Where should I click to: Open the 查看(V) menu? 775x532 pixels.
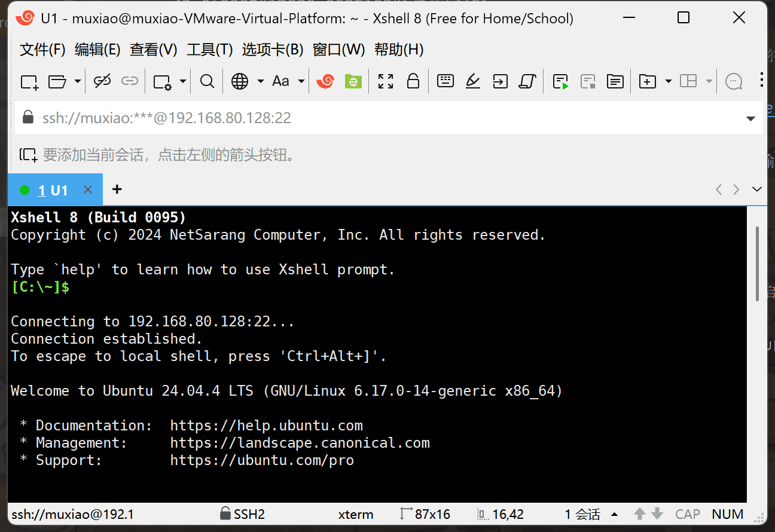pos(154,50)
